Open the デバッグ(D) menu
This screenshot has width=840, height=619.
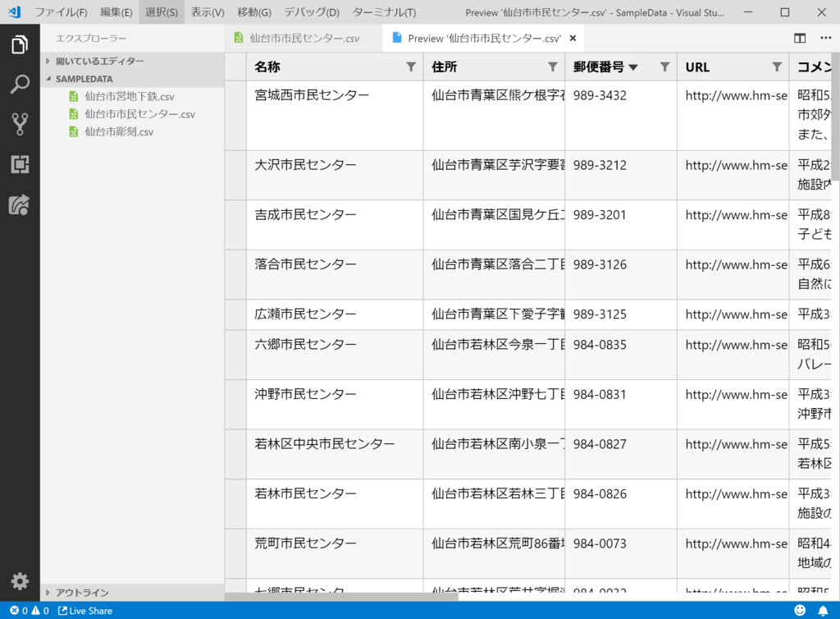(x=311, y=11)
